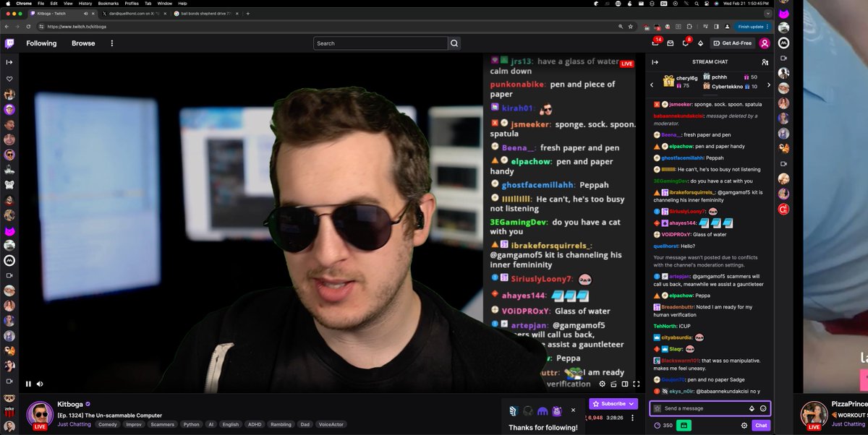Click the search magnifier button

click(454, 43)
